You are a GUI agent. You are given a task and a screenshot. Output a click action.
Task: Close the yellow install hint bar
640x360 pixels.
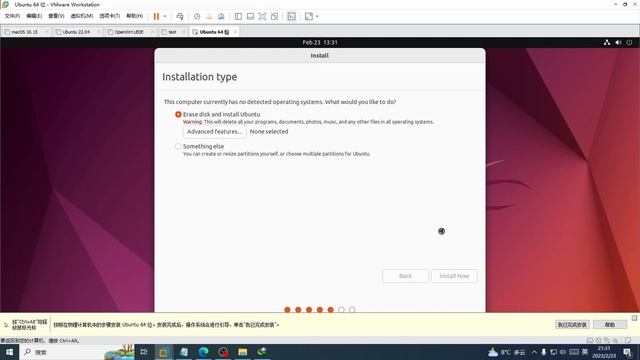tap(634, 318)
